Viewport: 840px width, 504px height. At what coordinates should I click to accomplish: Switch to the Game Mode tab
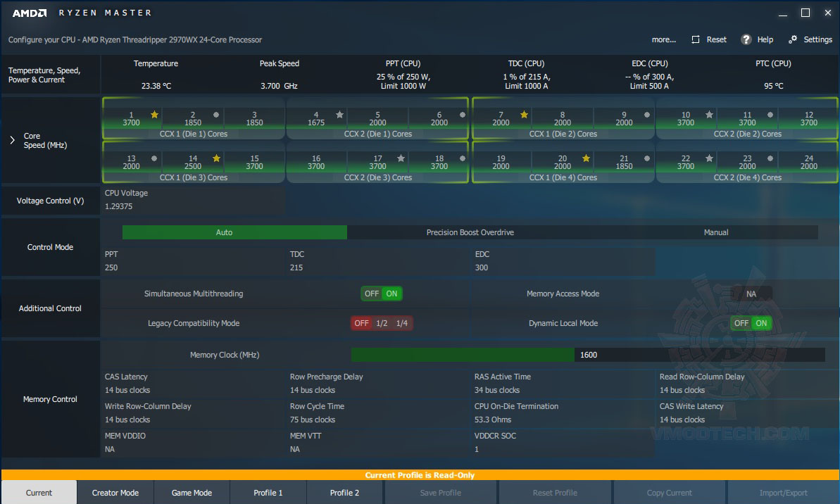[x=192, y=492]
